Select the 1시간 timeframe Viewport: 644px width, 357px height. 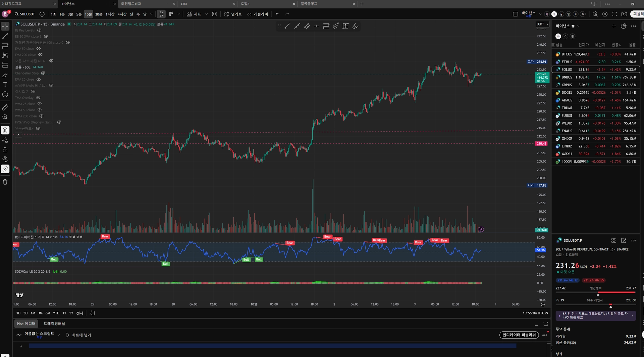point(110,14)
